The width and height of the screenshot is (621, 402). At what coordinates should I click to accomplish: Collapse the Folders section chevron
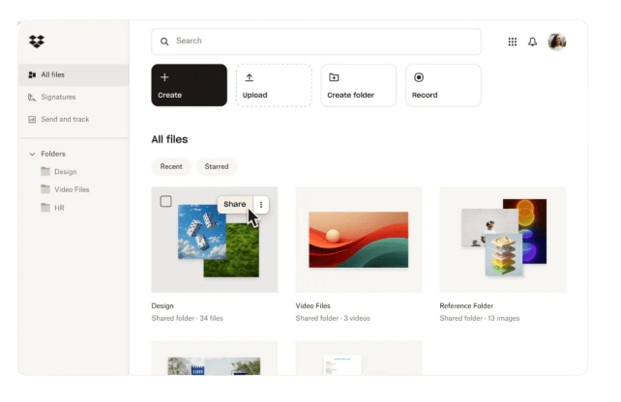(32, 154)
